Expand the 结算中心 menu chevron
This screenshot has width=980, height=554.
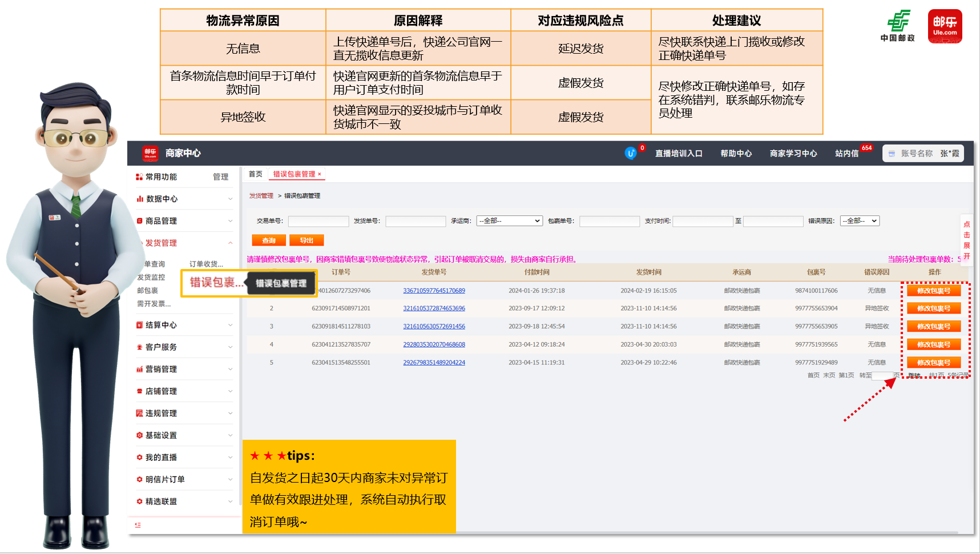[231, 325]
